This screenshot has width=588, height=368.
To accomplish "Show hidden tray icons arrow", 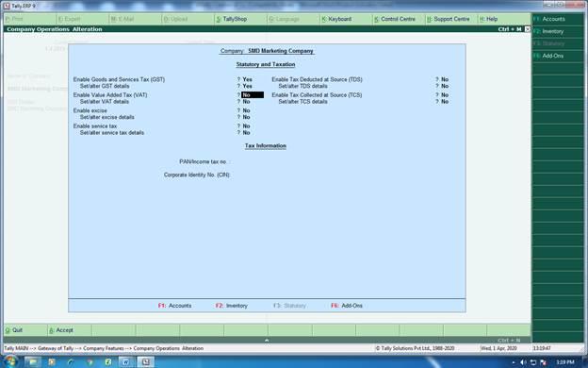I will (x=514, y=362).
